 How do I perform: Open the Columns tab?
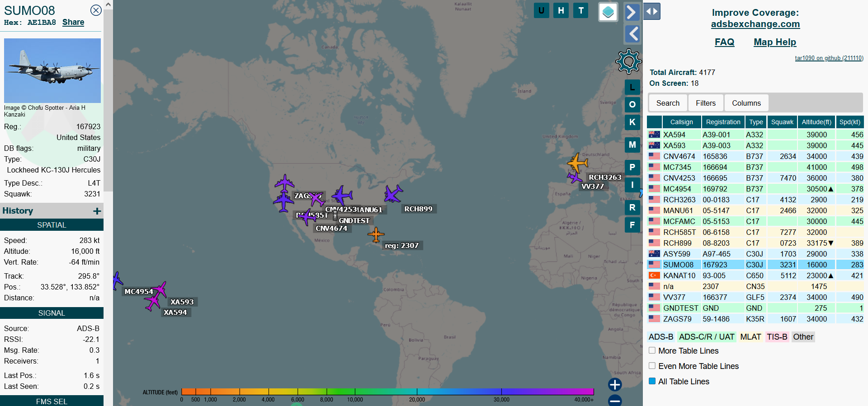pos(746,103)
